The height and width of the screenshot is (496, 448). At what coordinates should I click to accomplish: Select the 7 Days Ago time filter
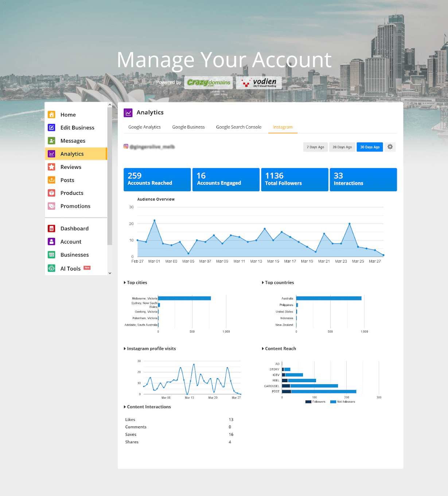click(x=315, y=147)
